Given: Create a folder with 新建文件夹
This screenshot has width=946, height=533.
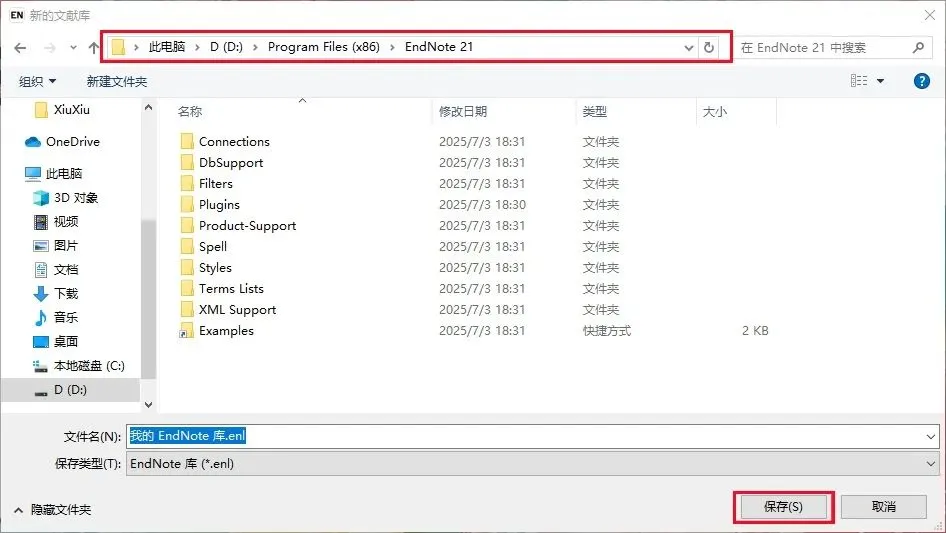Looking at the screenshot, I should (116, 81).
